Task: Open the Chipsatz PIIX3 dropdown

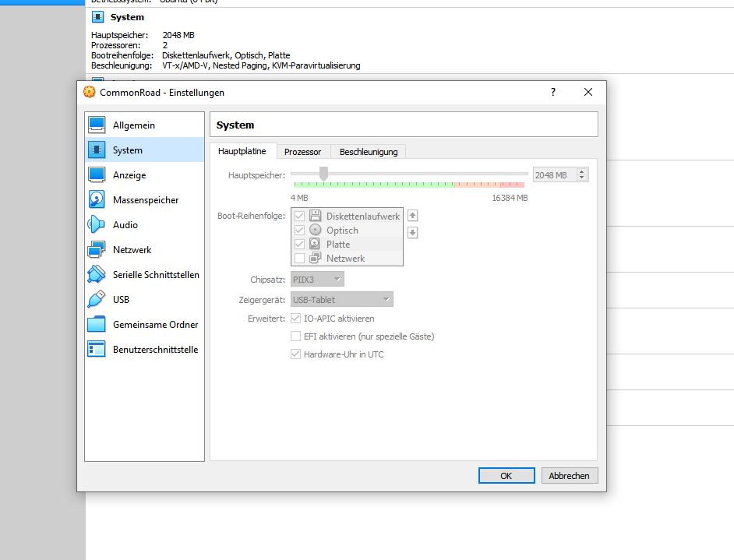Action: [x=317, y=279]
